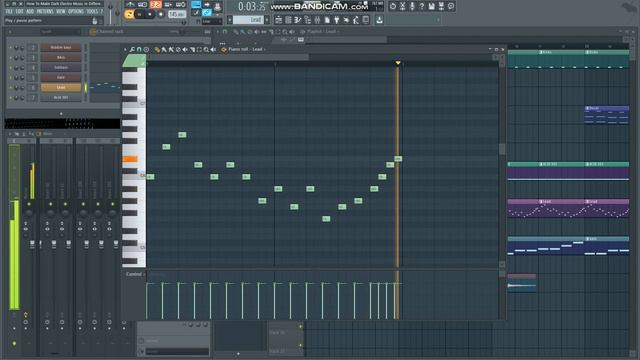640x360 pixels.
Task: Click the highlighted orange piano key
Action: (x=130, y=159)
